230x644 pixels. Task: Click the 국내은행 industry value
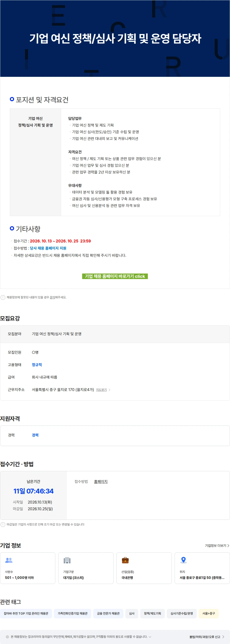click(127, 577)
